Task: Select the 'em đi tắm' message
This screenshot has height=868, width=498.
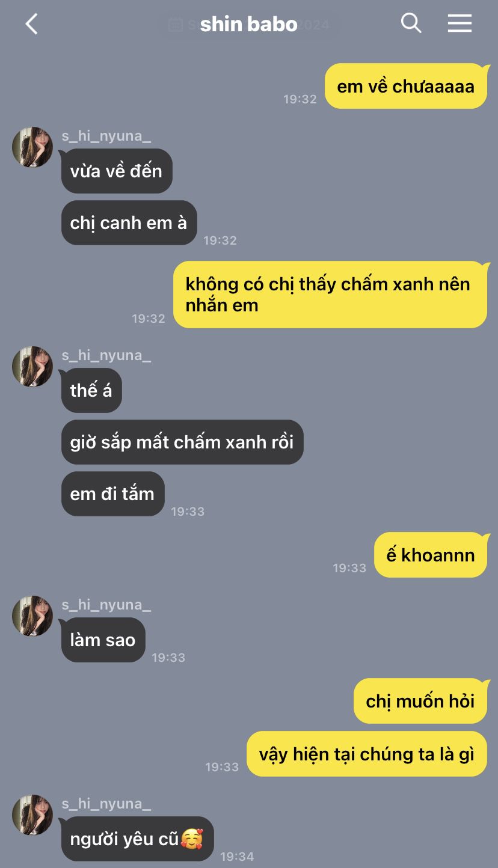Action: [x=112, y=494]
